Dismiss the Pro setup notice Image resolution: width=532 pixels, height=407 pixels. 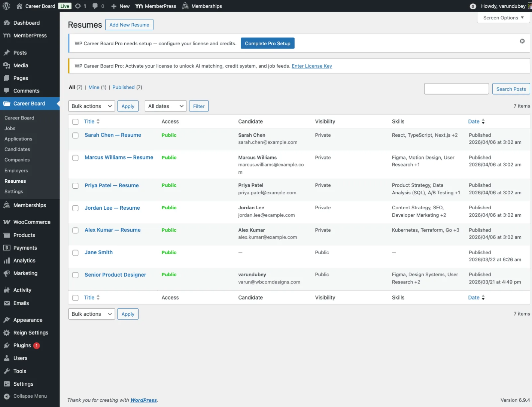click(x=522, y=41)
